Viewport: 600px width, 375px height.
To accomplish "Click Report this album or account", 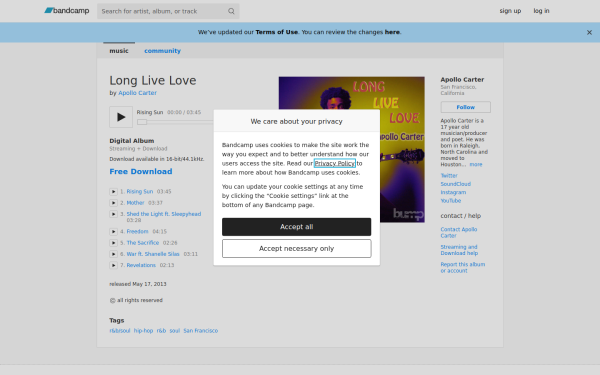I will coord(463,267).
